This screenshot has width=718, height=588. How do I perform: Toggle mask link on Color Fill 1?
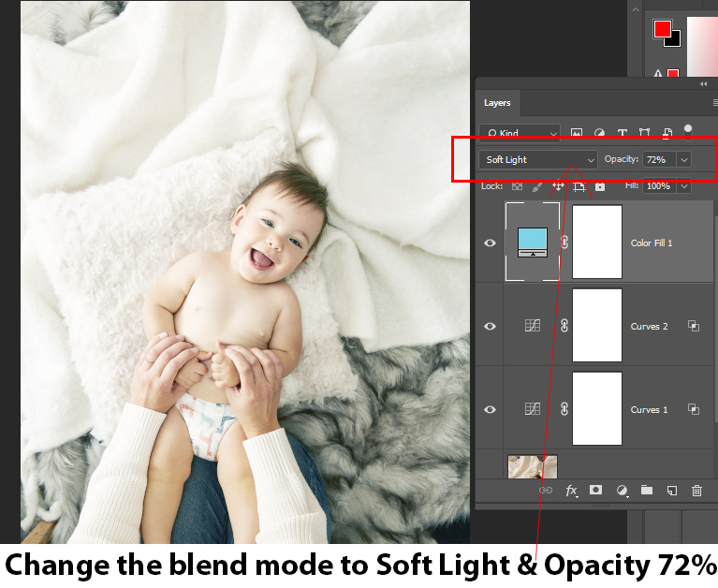tap(564, 243)
